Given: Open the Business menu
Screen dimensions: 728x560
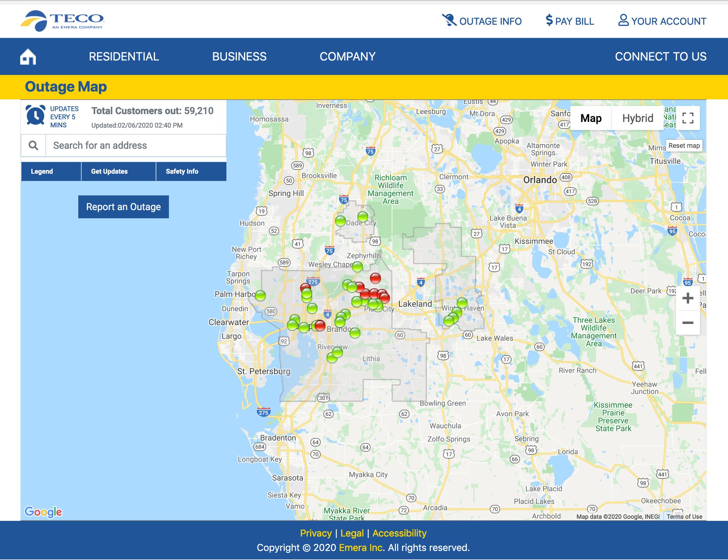Looking at the screenshot, I should pyautogui.click(x=239, y=57).
